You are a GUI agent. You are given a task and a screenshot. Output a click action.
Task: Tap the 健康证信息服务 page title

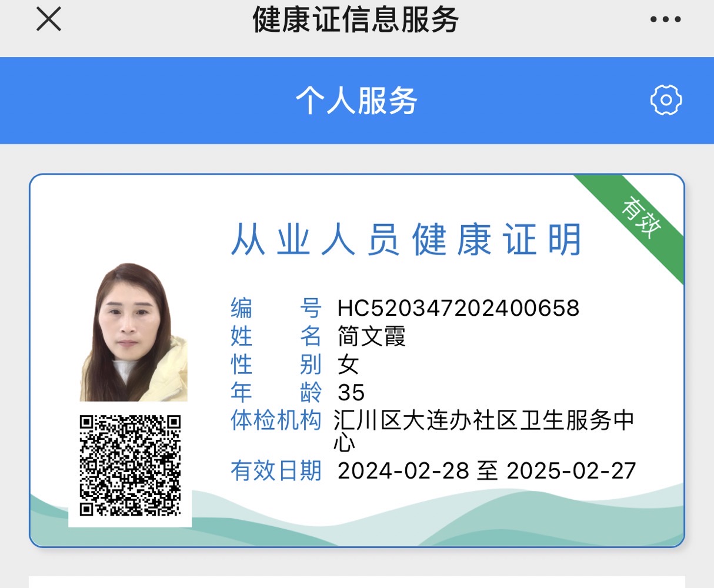(x=356, y=19)
